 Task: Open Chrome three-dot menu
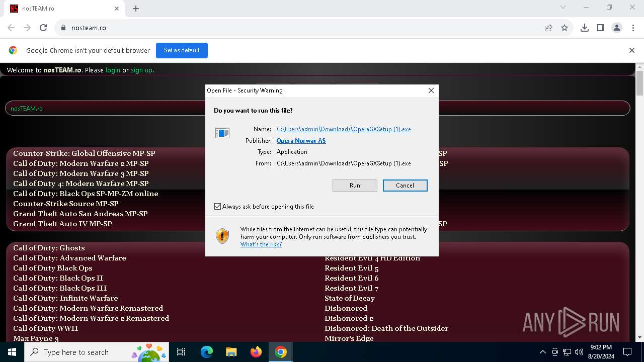(632, 28)
